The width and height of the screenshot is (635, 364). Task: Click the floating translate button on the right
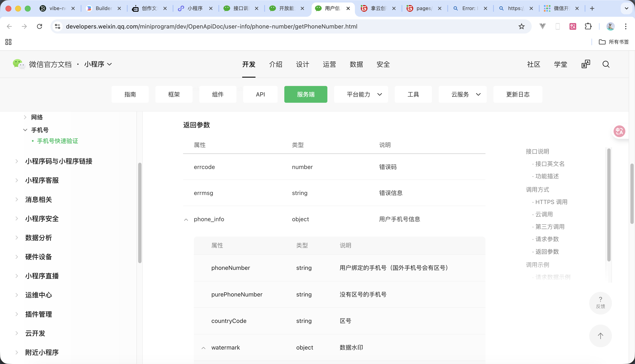619,131
